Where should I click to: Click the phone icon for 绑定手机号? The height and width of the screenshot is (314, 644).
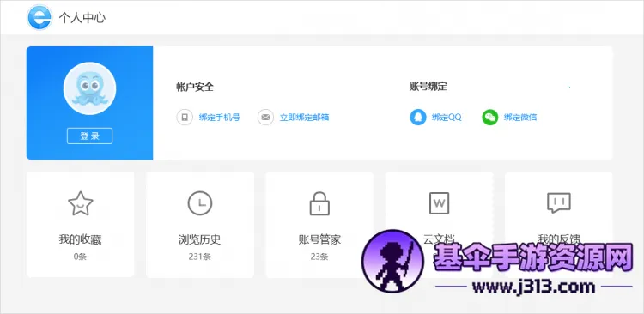185,118
